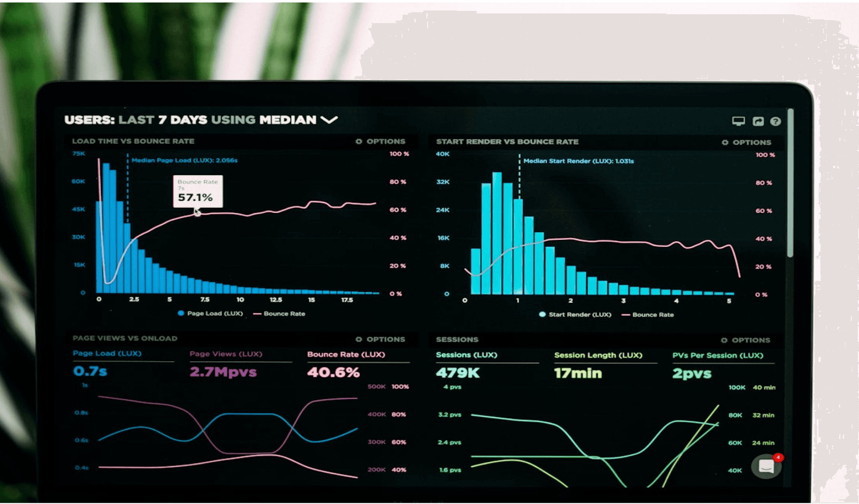Click gear icon in Page Views panel
This screenshot has height=504, width=859.
pyautogui.click(x=358, y=339)
